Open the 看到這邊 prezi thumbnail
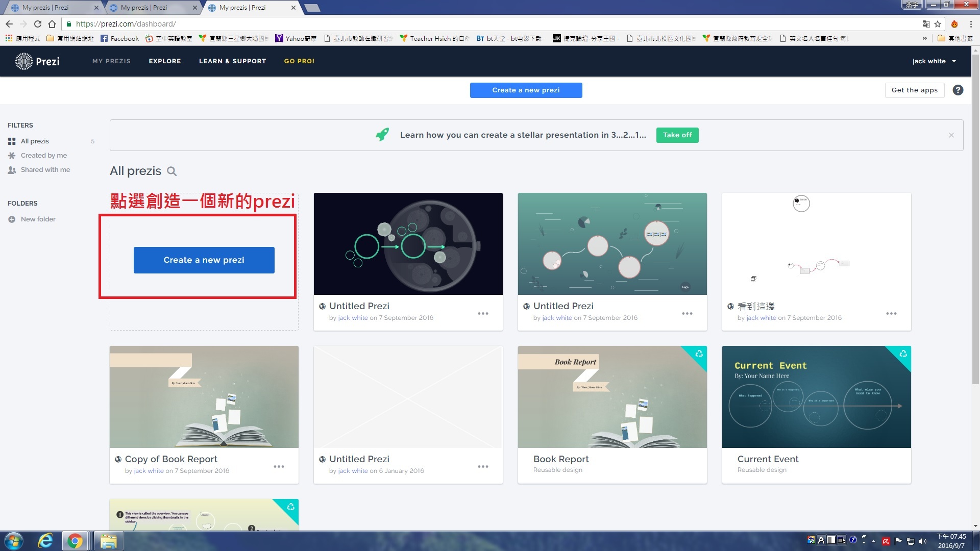 [x=817, y=244]
